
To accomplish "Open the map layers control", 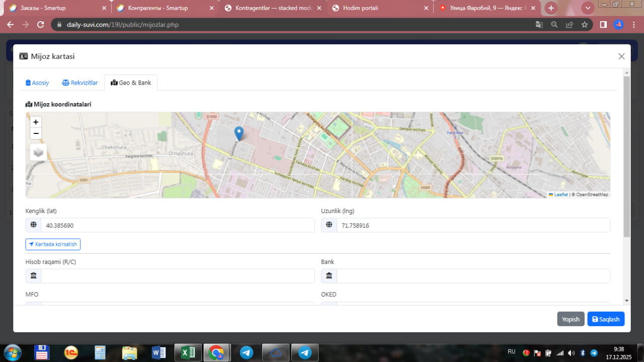I will tap(39, 152).
